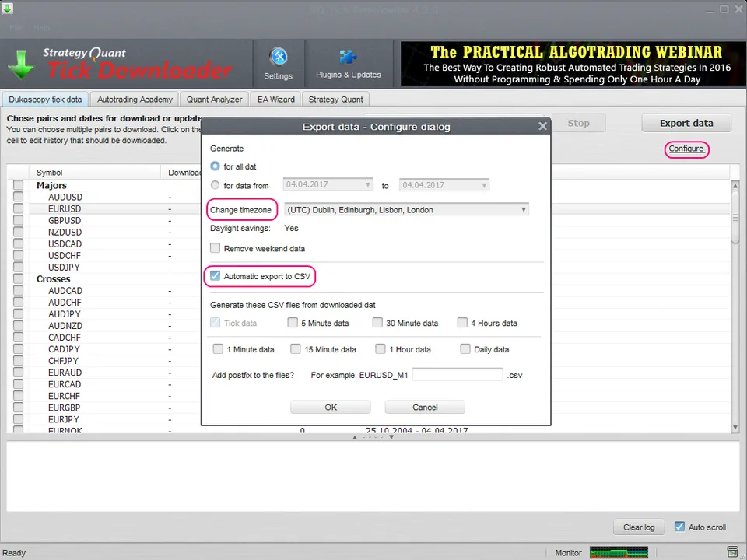This screenshot has width=747, height=560.
Task: Enable 1 Hour data checkbox
Action: click(x=381, y=349)
